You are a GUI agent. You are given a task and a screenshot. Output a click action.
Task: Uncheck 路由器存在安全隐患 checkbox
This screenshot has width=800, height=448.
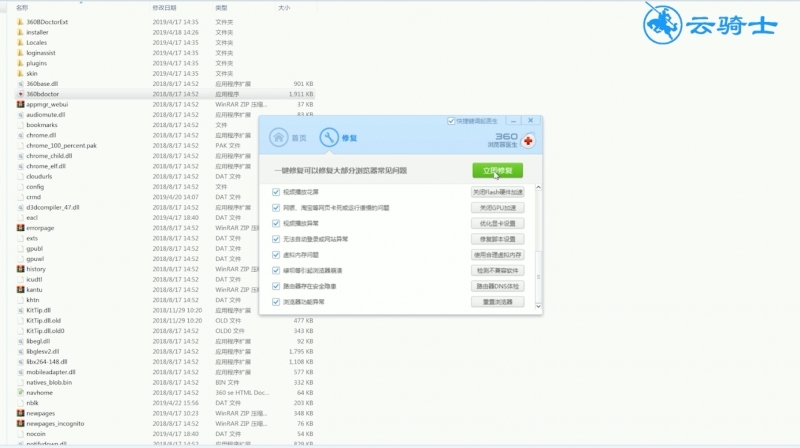pos(276,286)
